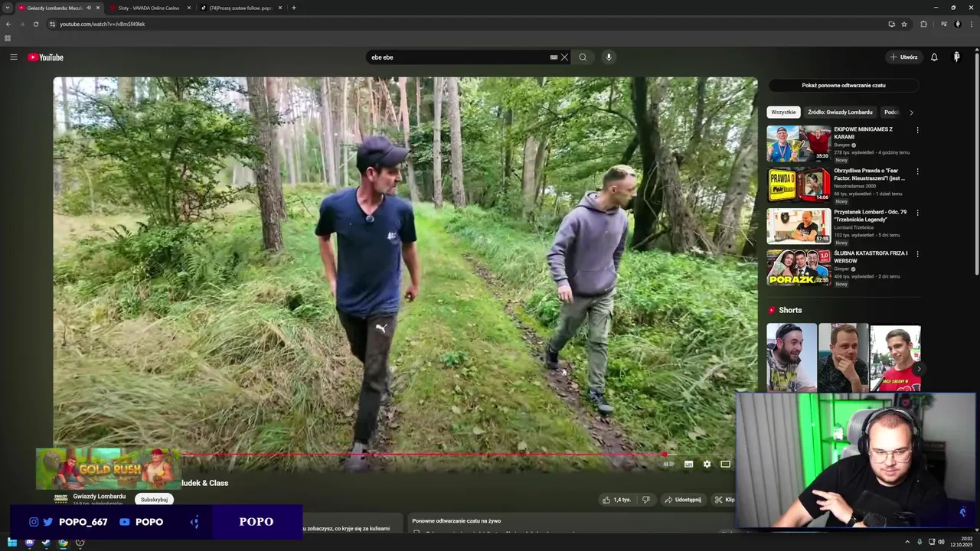Start voice search with the microphone icon
980x551 pixels.
[609, 57]
